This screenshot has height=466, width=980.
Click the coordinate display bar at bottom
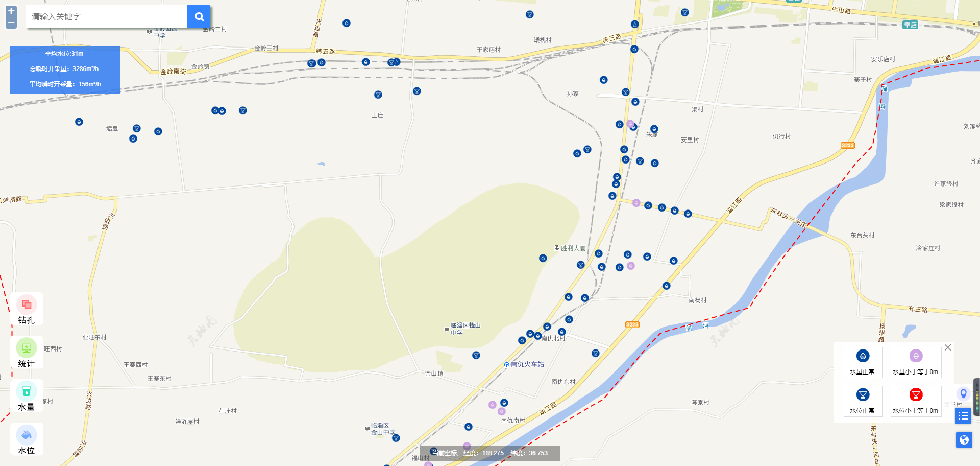point(490,453)
